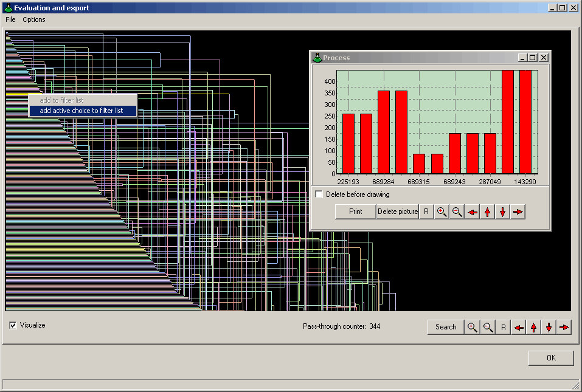Zoom out using Process window magnifier minus
This screenshot has height=392, width=582.
457,211
